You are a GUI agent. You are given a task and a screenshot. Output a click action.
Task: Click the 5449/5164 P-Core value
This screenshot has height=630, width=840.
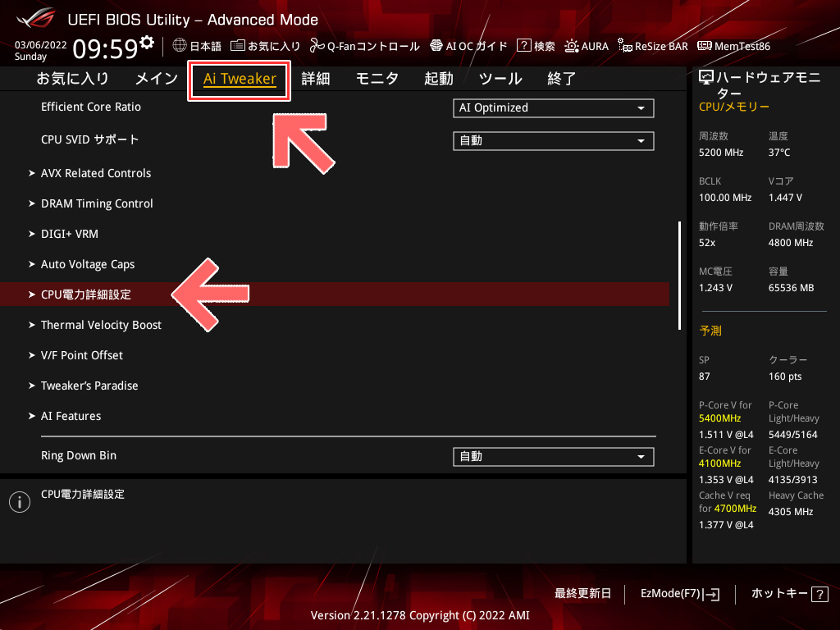pyautogui.click(x=793, y=435)
